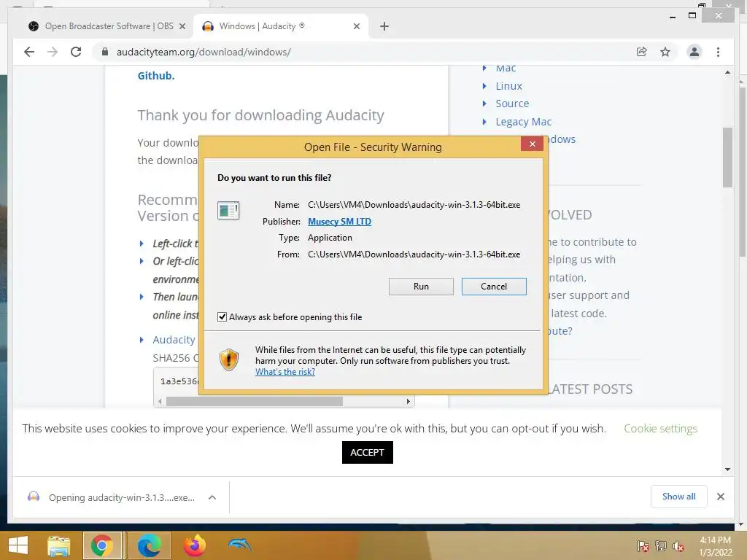Viewport: 747px width, 560px height.
Task: Open the Linux download link
Action: [x=508, y=86]
